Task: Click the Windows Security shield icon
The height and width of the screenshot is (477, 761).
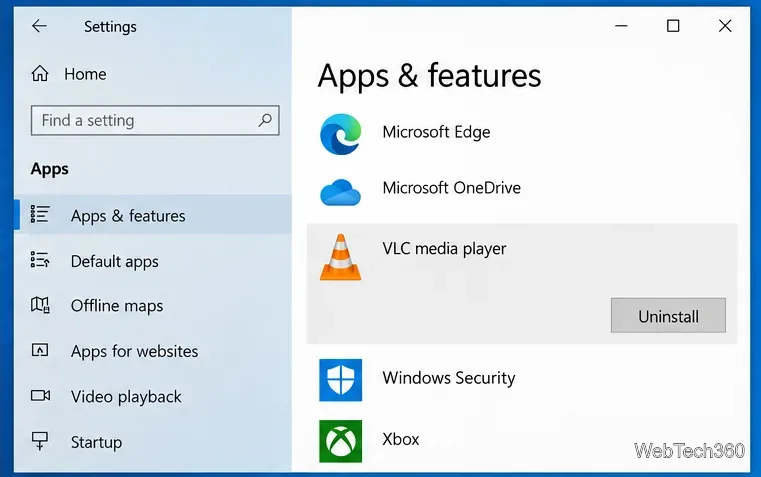Action: (x=340, y=380)
